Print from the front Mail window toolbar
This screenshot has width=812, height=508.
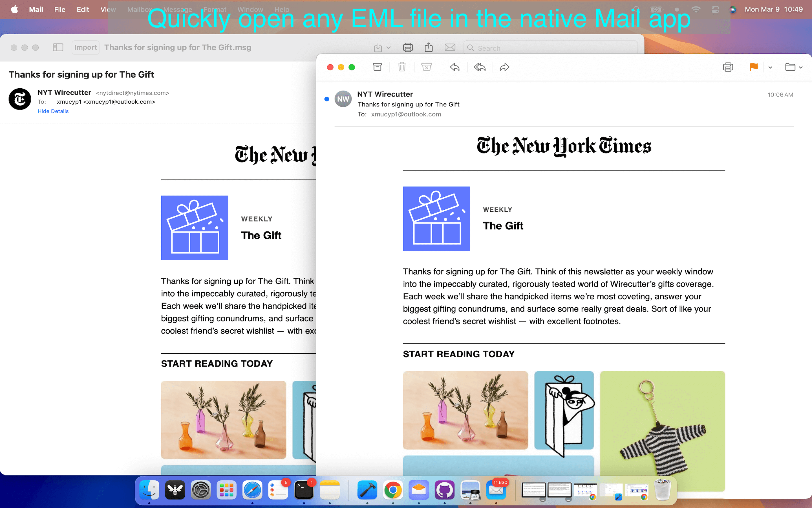tap(728, 67)
